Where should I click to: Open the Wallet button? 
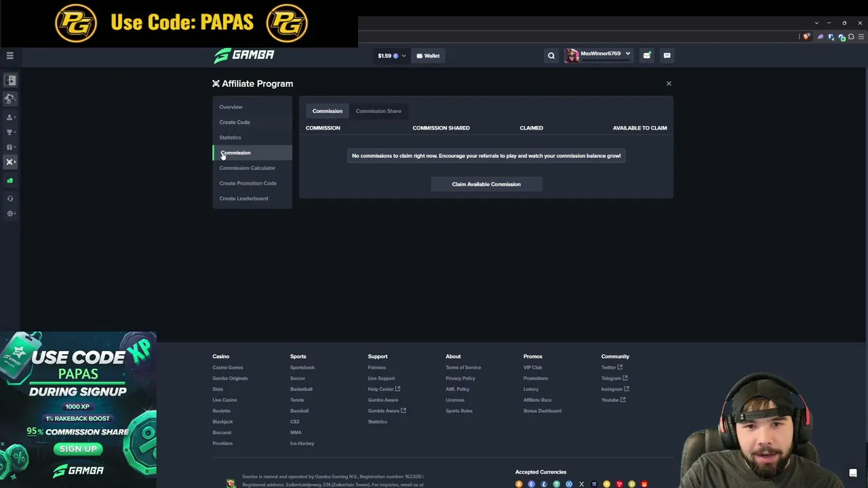click(x=428, y=56)
